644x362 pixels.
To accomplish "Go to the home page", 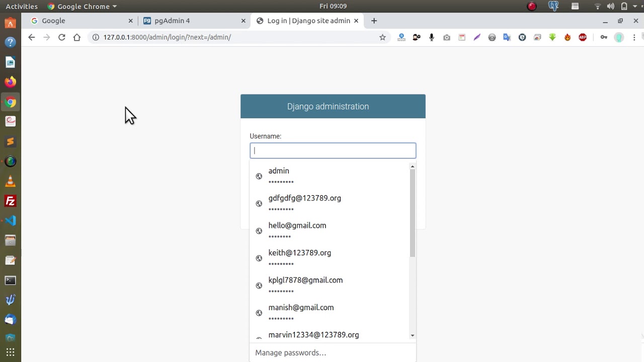I will pyautogui.click(x=77, y=37).
